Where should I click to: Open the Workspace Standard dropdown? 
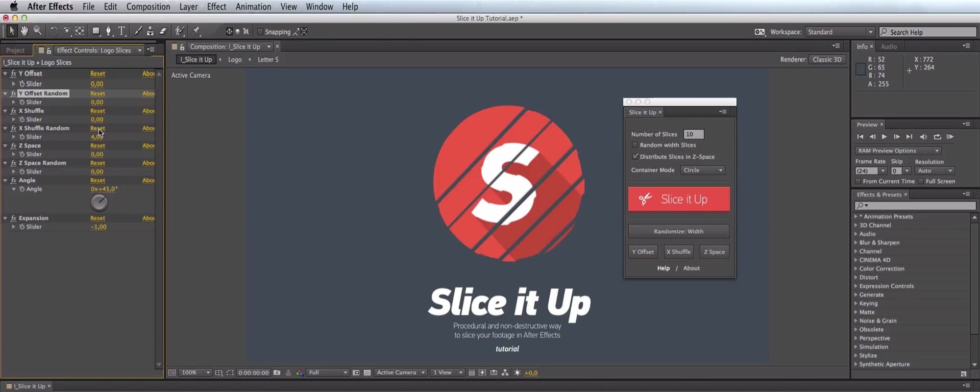[x=839, y=32]
